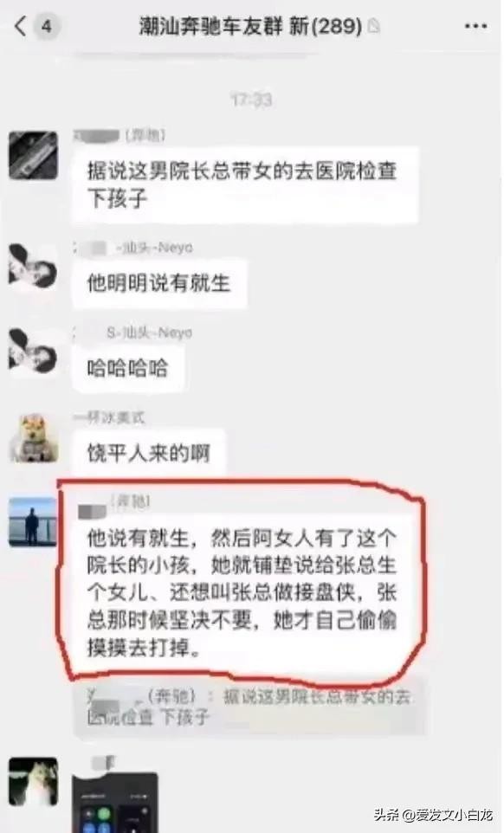This screenshot has width=504, height=833.
Task: Tap the group title 潮汕奔驰车友群
Action: coord(210,25)
